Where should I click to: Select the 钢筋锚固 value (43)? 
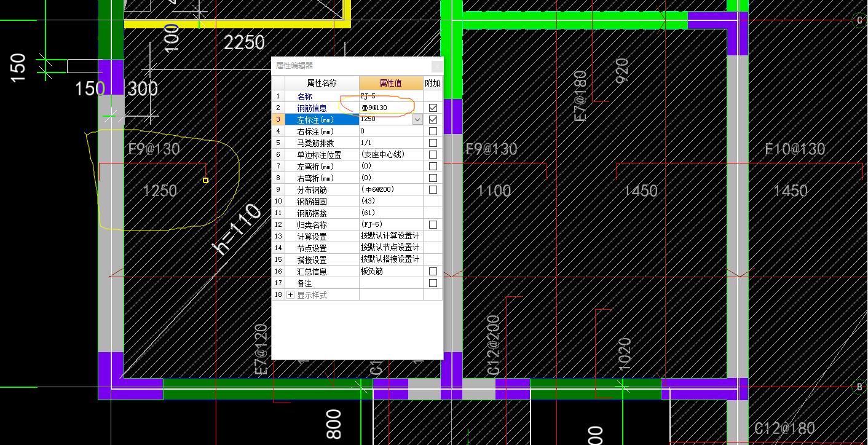point(391,201)
